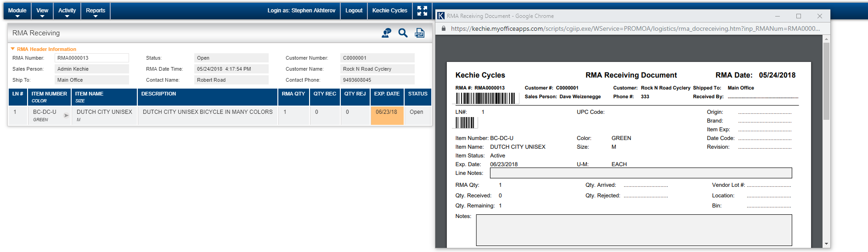Close the RMA Receiving Document popup window
868x252 pixels.
(x=820, y=16)
